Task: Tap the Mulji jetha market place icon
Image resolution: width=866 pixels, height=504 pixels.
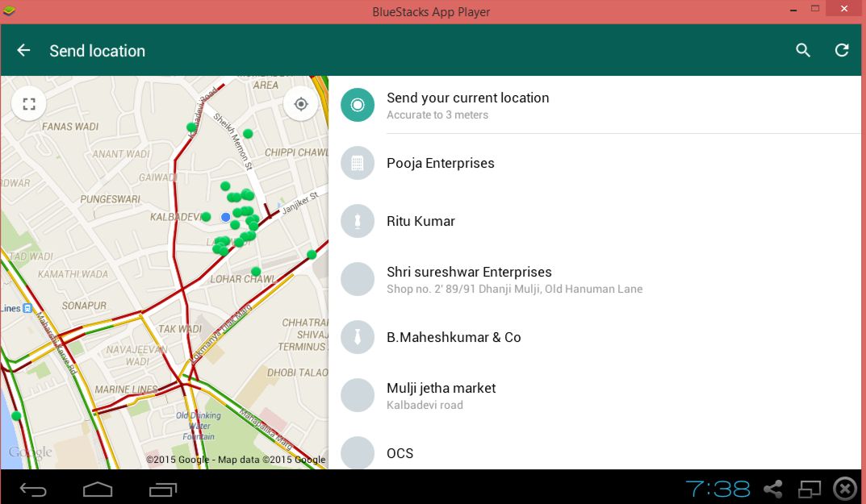Action: pyautogui.click(x=358, y=395)
